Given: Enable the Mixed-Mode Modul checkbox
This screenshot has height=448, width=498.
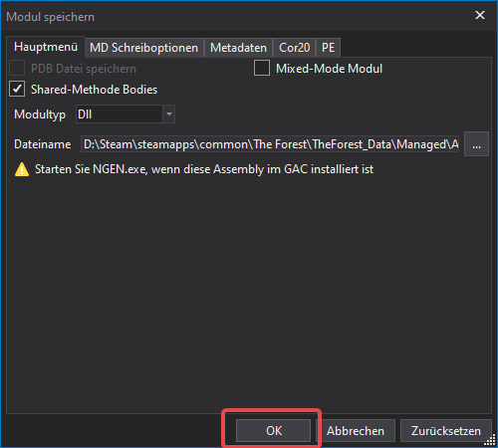Looking at the screenshot, I should pos(262,68).
